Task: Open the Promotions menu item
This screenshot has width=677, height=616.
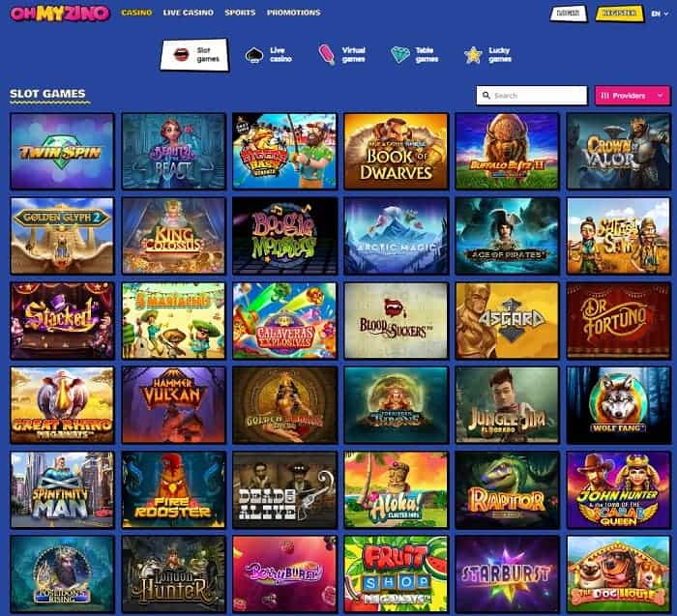Action: (294, 13)
